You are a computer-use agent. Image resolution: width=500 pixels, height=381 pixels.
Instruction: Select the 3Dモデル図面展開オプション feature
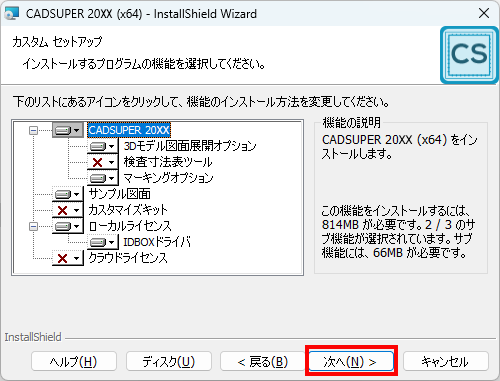coord(190,146)
